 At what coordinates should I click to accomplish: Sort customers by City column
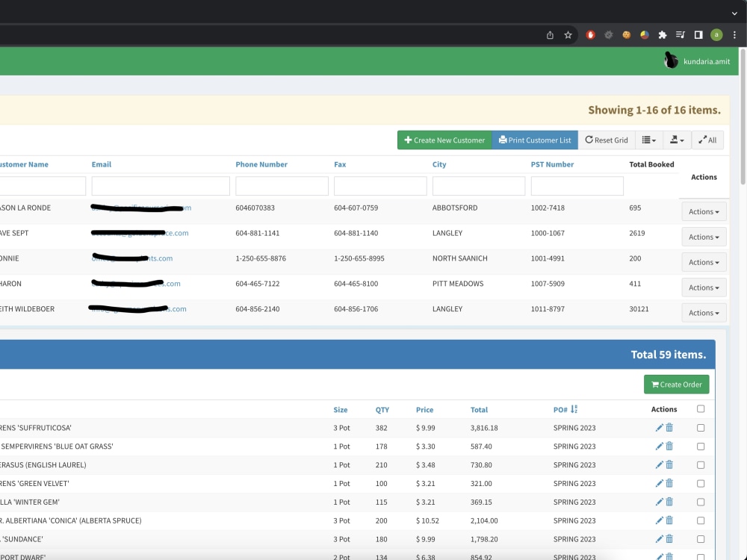(439, 164)
